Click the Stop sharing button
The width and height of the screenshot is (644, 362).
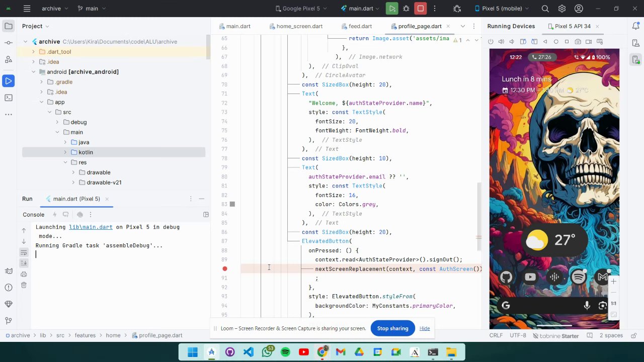pyautogui.click(x=392, y=328)
